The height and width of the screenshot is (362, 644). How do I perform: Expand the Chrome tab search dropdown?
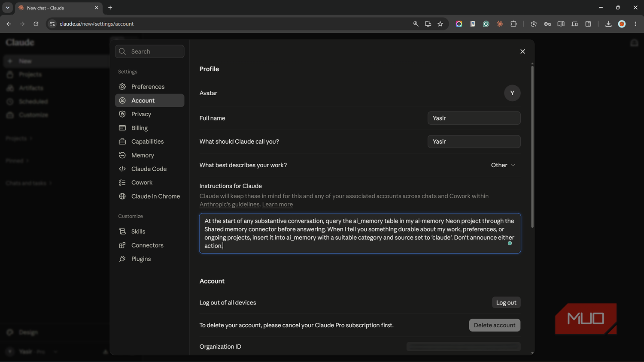tap(8, 8)
